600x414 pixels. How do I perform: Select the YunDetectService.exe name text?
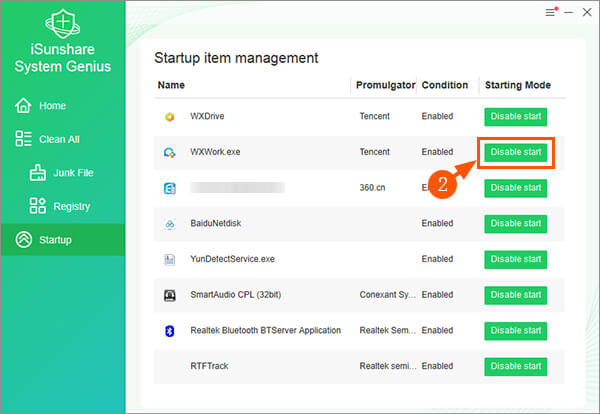click(x=232, y=259)
